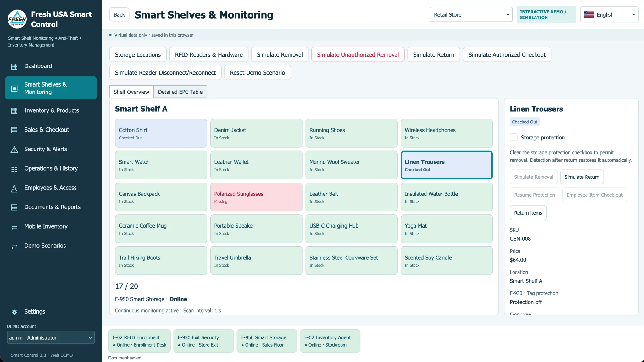Click the $64.00 price value
This screenshot has width=644, height=362.
(518, 260)
